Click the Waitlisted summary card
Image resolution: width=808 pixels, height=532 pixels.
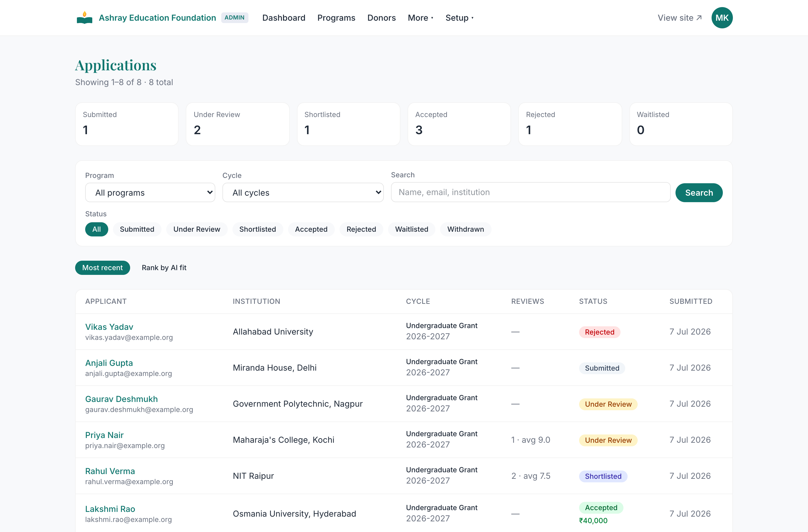tap(681, 124)
